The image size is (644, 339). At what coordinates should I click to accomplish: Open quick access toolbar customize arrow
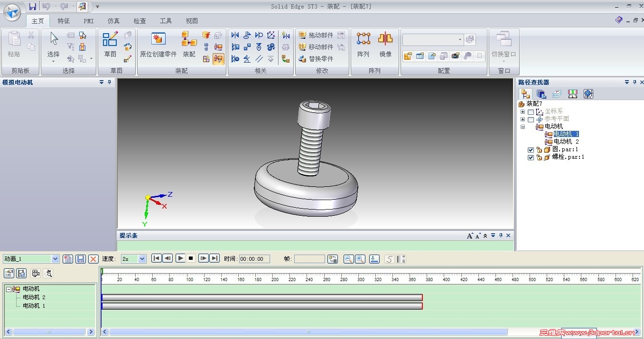[x=97, y=7]
